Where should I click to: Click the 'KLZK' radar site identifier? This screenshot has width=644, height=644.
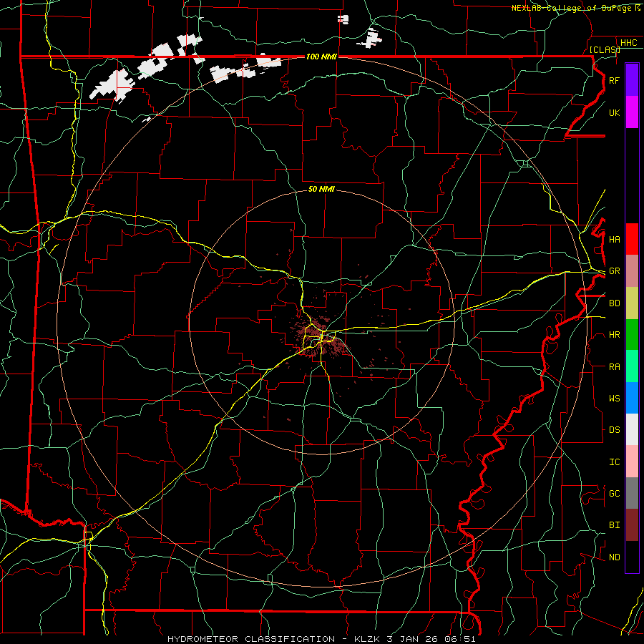(x=367, y=639)
